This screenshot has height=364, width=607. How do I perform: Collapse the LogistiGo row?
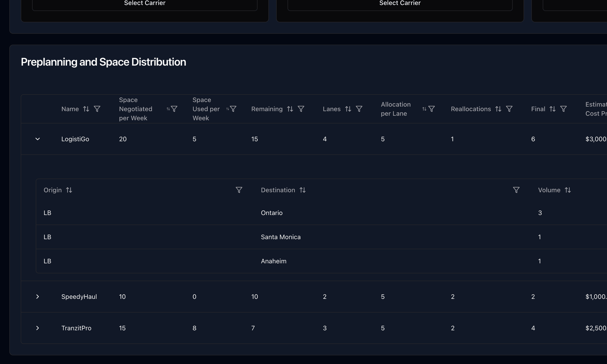click(x=38, y=139)
